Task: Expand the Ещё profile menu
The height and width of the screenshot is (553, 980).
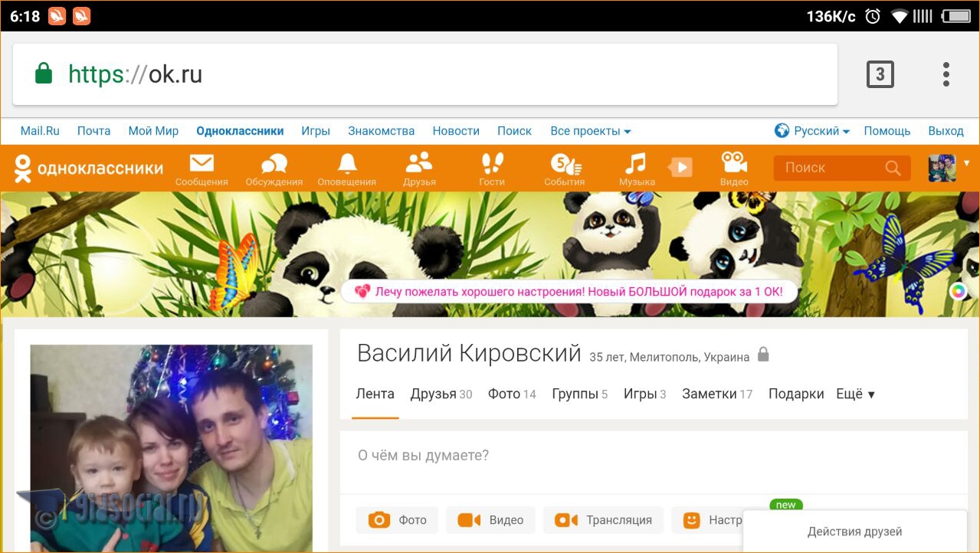Action: [x=855, y=394]
